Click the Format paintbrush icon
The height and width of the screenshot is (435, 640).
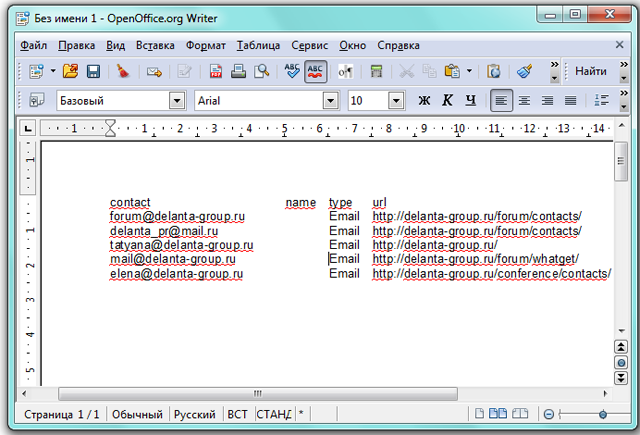point(524,71)
